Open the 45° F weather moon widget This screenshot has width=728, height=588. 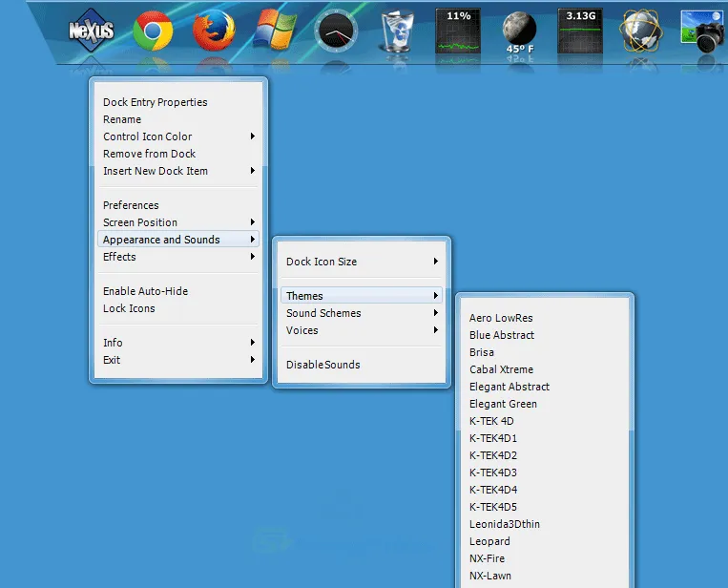click(x=520, y=31)
